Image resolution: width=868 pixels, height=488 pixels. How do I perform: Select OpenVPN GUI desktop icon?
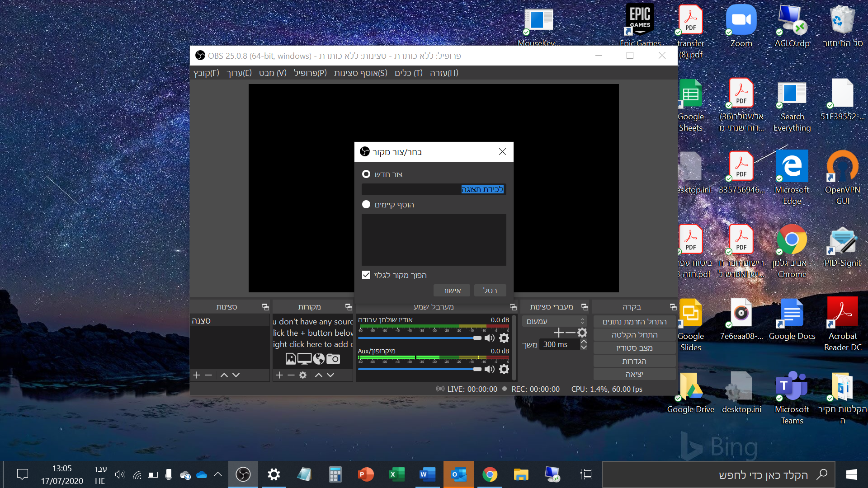click(842, 178)
